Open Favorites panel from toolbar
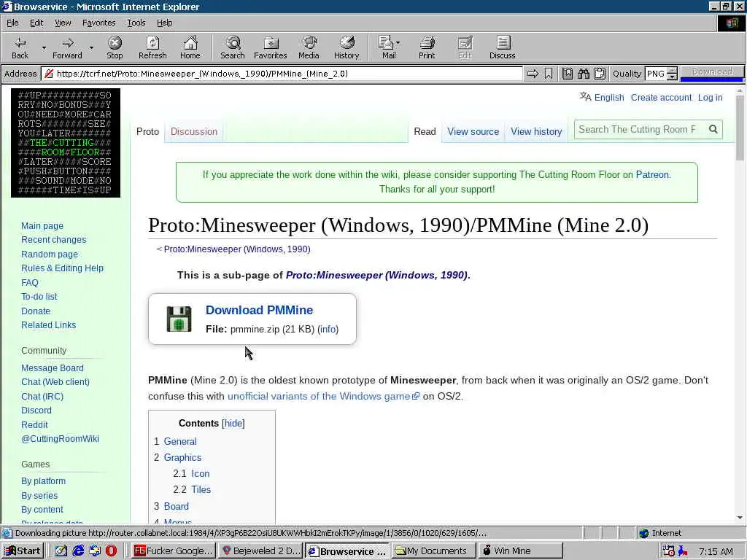747x560 pixels. [x=271, y=43]
